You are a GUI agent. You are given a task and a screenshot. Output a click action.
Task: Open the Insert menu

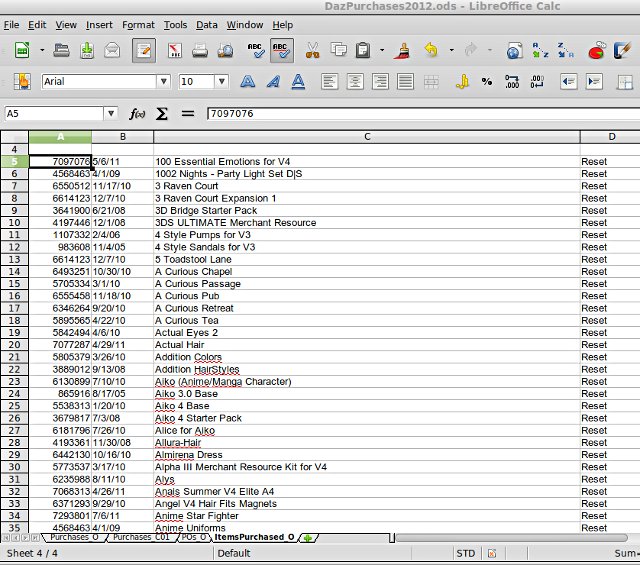(99, 25)
